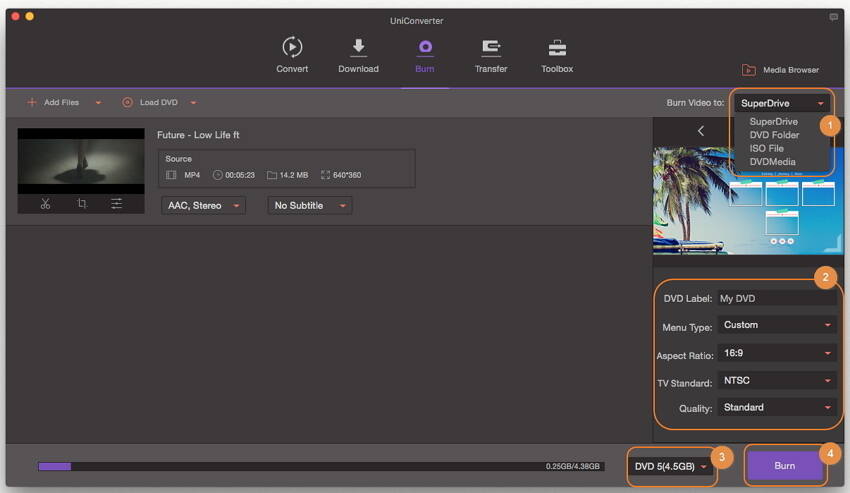This screenshot has width=850, height=493.
Task: Open the effects adjustment sliders icon
Action: click(x=117, y=204)
